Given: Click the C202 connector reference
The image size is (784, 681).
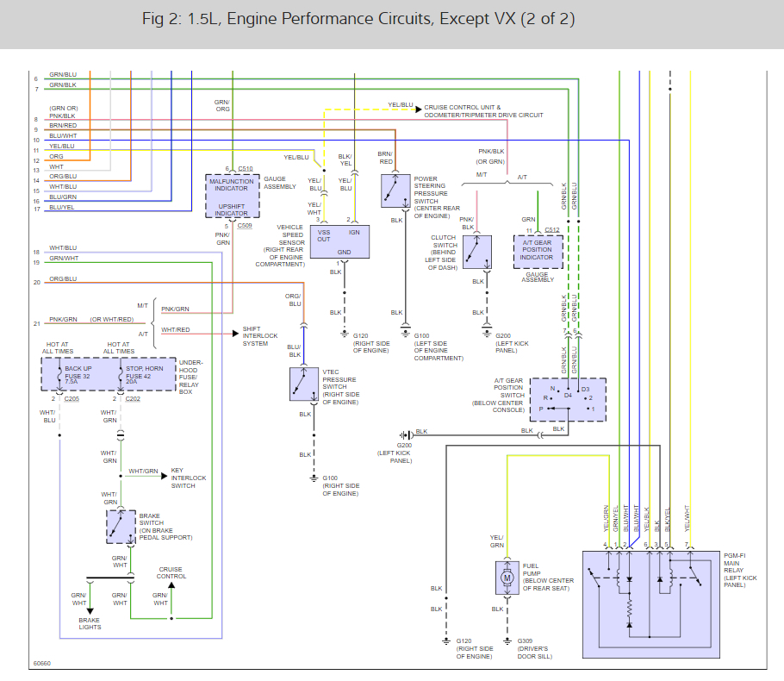Looking at the screenshot, I should [x=133, y=399].
